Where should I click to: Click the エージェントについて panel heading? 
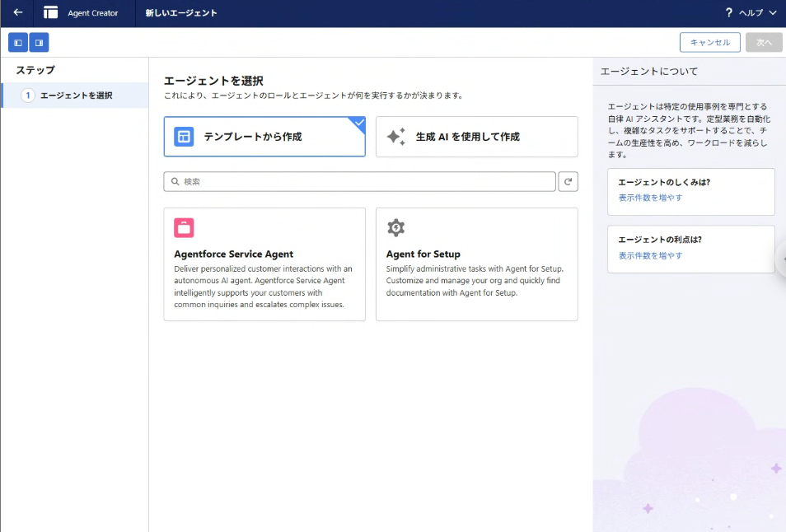[648, 72]
